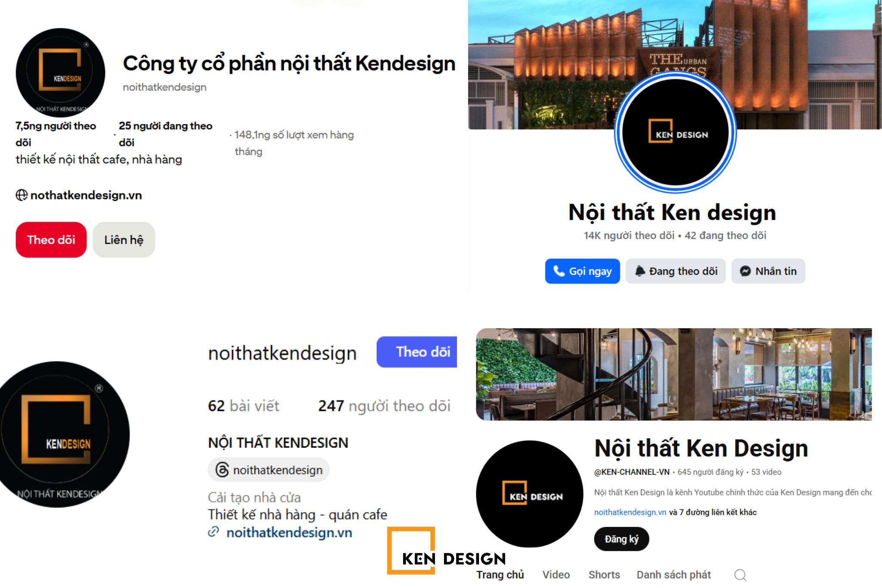Open the nothatkendesign.vn website link

pyautogui.click(x=86, y=195)
